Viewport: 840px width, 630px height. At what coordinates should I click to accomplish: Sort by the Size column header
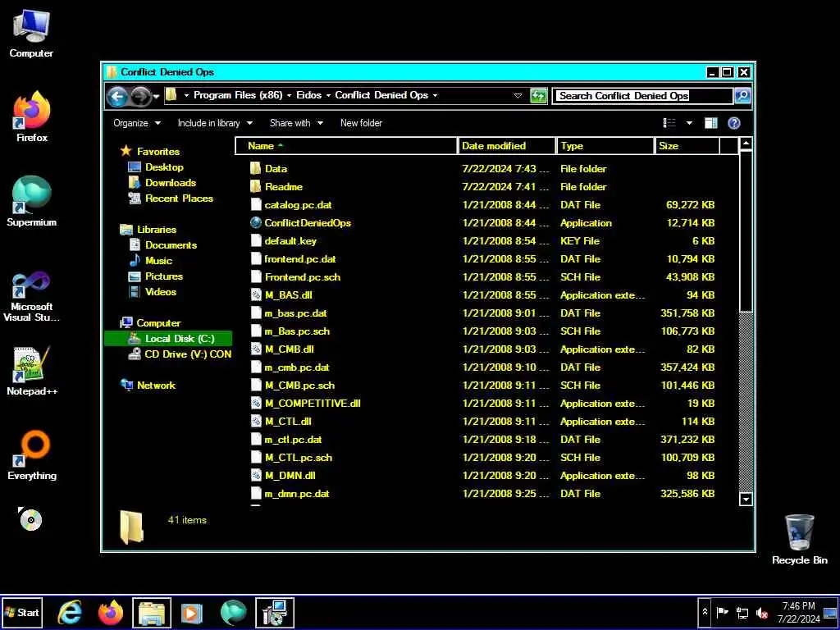click(x=687, y=146)
